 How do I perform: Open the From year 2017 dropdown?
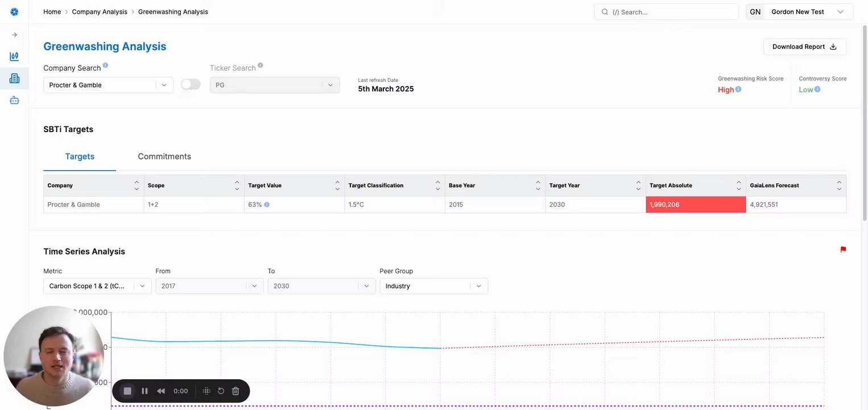tap(209, 286)
